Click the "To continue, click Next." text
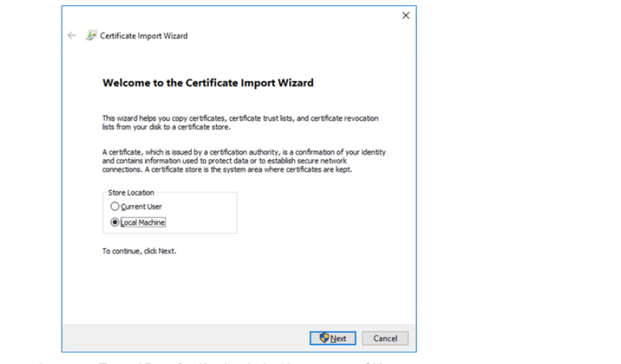Viewport: 621px width, 364px height. [139, 251]
